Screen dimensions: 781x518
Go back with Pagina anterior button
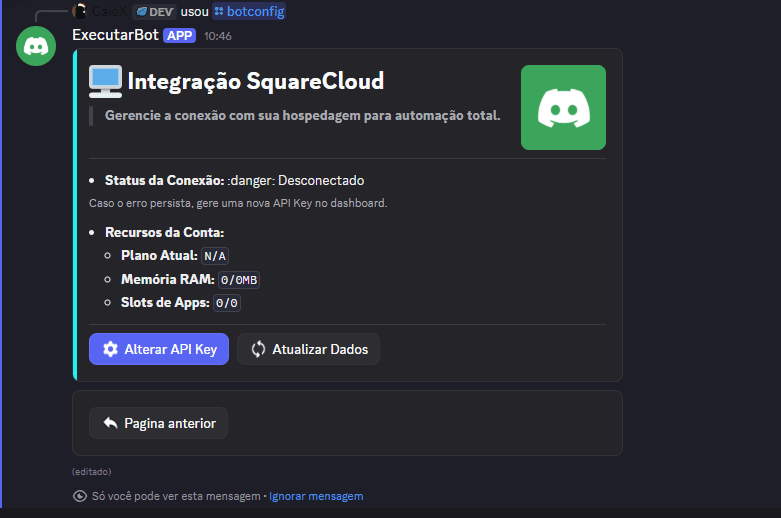[x=158, y=423]
